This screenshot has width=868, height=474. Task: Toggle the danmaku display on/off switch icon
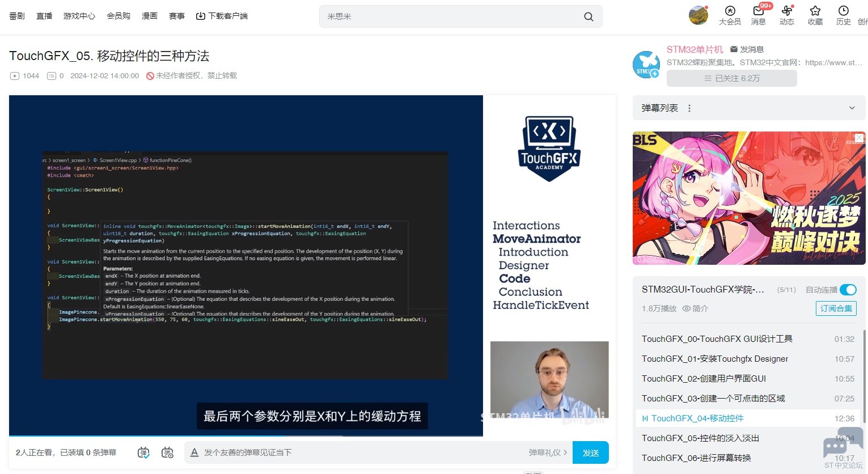[143, 452]
